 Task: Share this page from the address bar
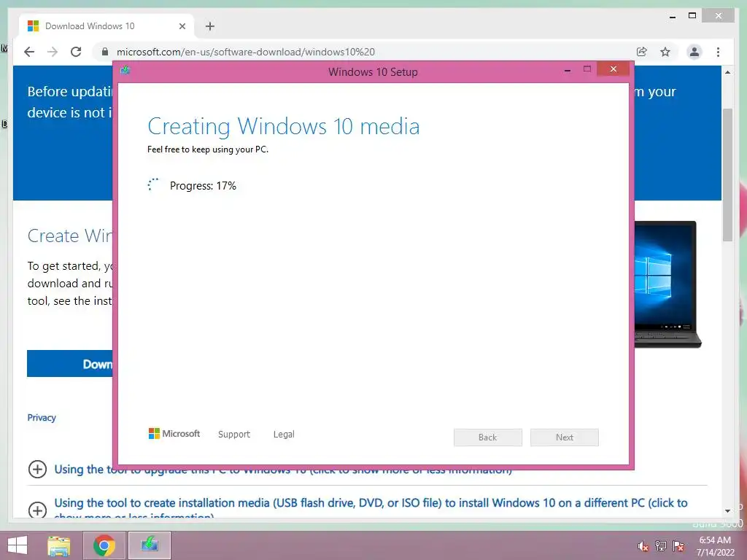(642, 52)
